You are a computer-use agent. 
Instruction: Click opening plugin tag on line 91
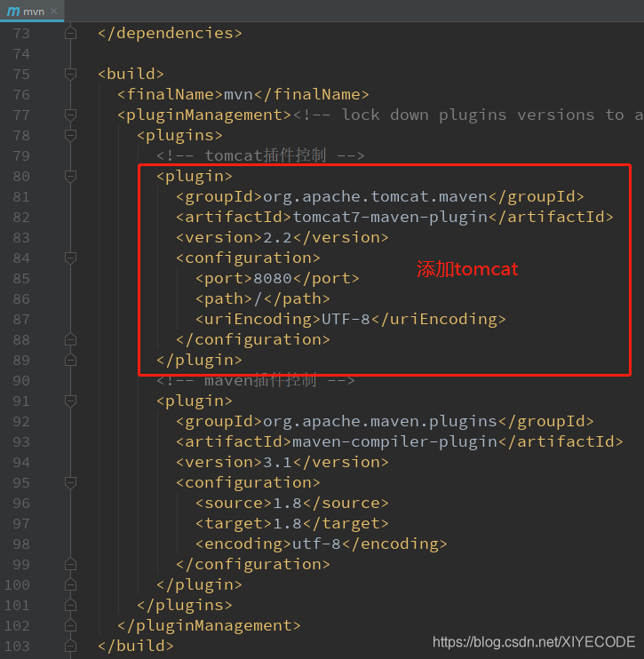195,401
